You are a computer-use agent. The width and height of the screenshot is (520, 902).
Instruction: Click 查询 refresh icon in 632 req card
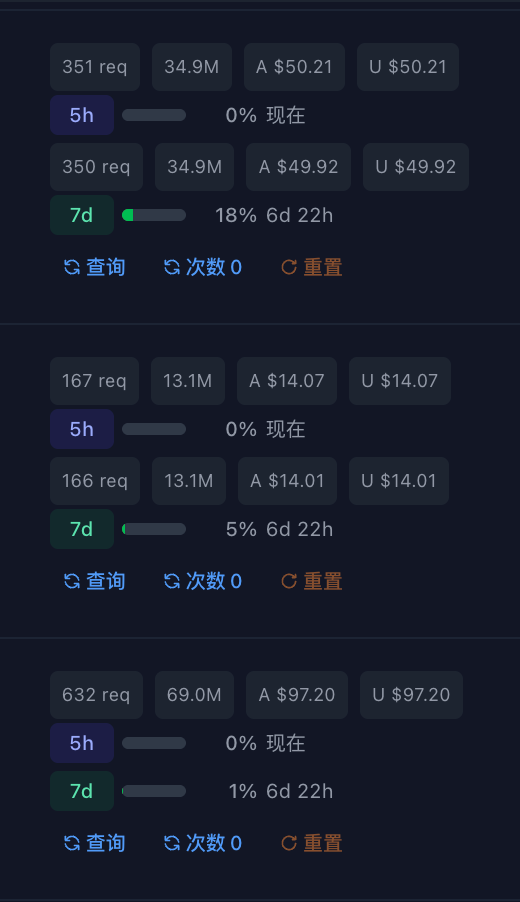[x=72, y=843]
